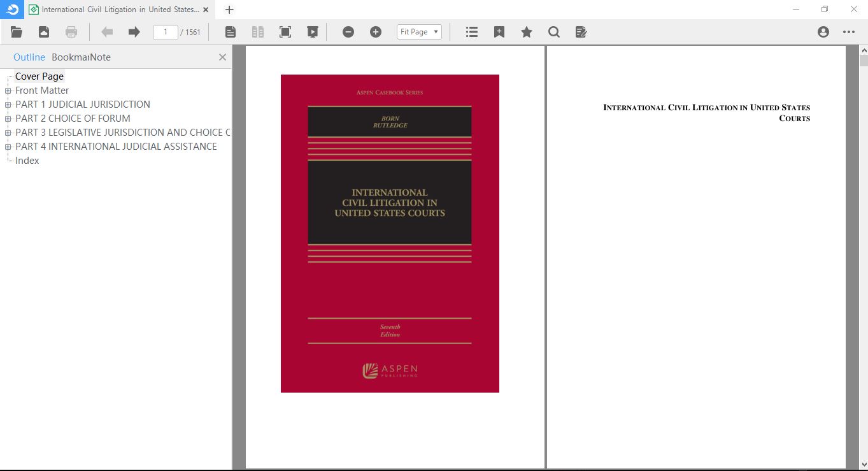Switch to single page view
The height and width of the screenshot is (471, 868).
[231, 32]
